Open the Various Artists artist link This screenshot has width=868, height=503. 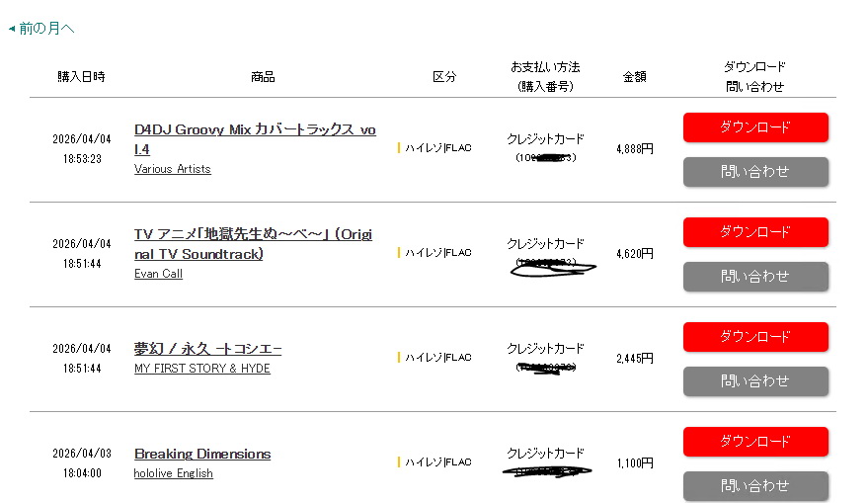click(x=173, y=169)
